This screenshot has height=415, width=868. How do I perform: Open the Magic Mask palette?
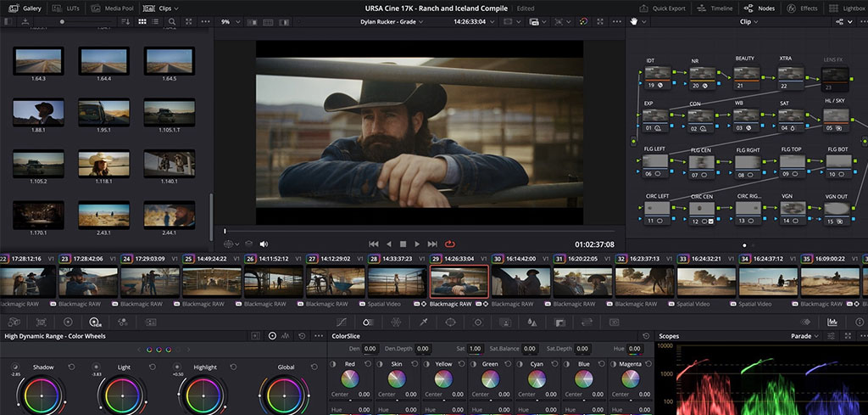[505, 322]
